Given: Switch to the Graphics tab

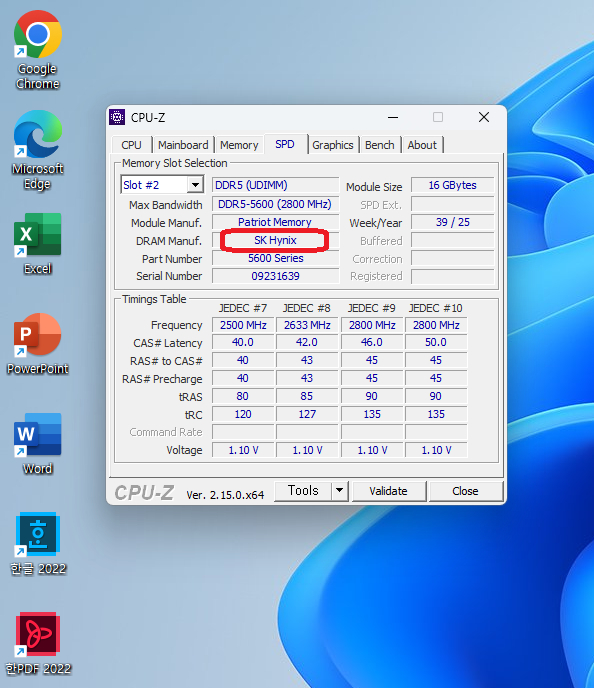Looking at the screenshot, I should (333, 145).
